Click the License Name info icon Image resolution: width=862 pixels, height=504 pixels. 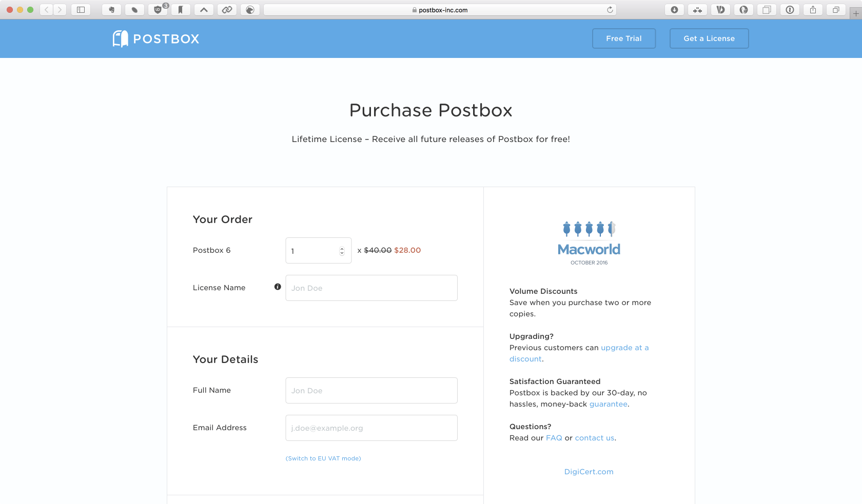[x=278, y=287]
